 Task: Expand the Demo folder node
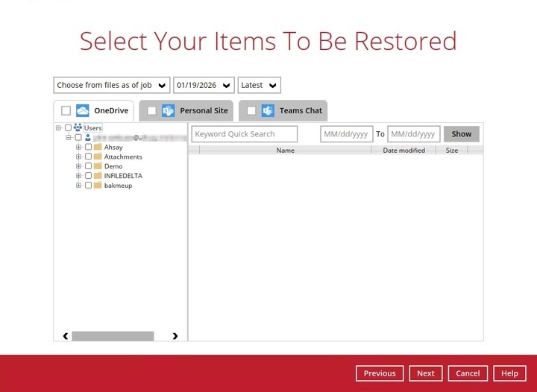tap(78, 166)
